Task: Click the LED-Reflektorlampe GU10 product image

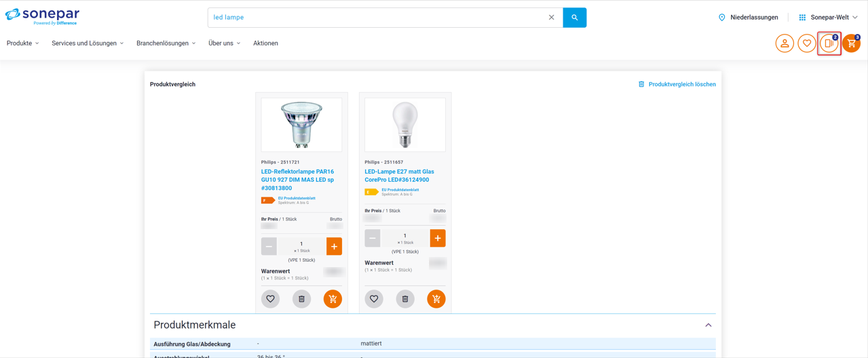Action: point(301,125)
